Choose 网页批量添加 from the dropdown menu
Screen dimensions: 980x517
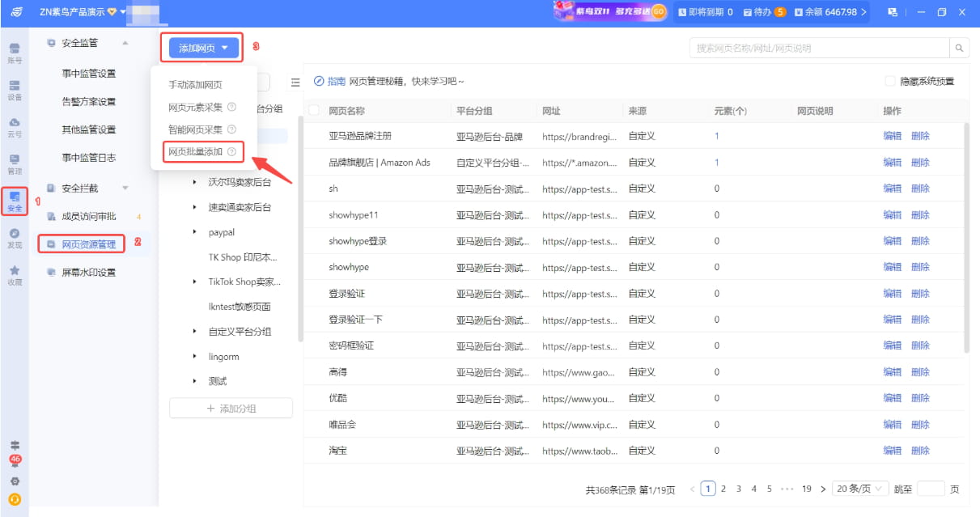[195, 152]
